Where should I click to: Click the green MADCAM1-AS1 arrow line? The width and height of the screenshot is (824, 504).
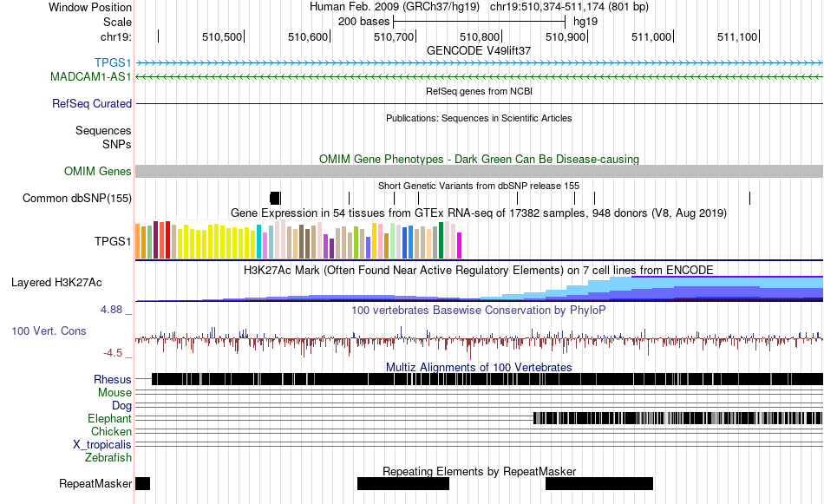pyautogui.click(x=480, y=76)
